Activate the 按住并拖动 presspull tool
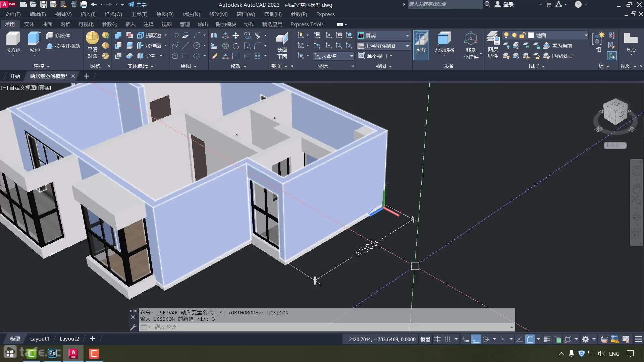644x362 pixels. 63,46
